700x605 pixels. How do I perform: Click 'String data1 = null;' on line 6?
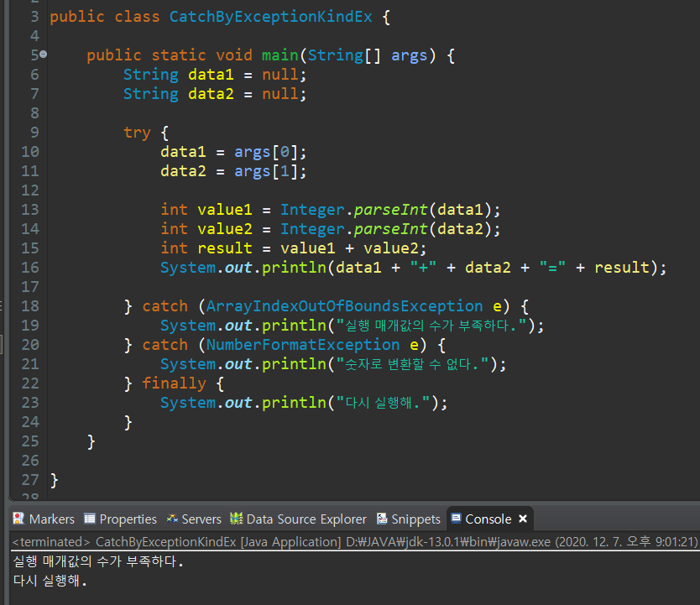pos(215,75)
